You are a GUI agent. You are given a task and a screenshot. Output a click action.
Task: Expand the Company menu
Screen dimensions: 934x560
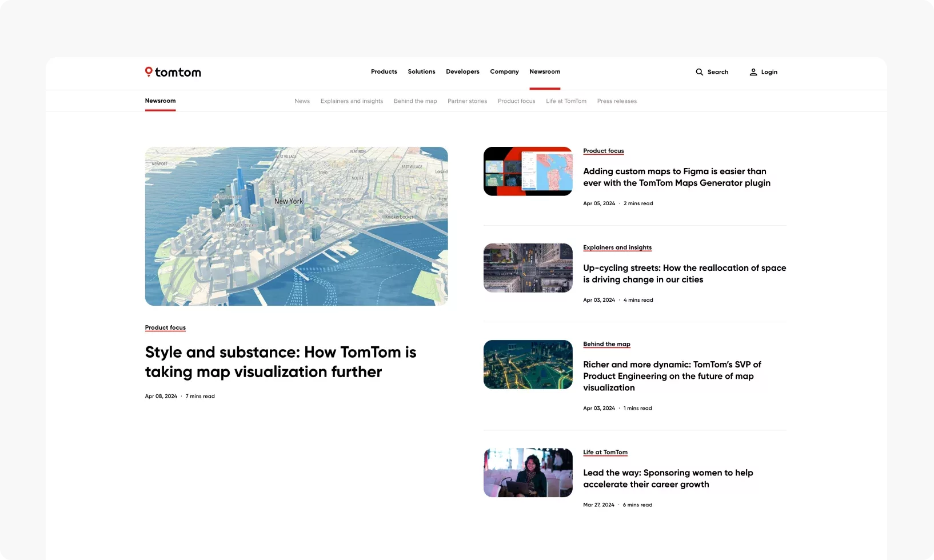click(504, 72)
